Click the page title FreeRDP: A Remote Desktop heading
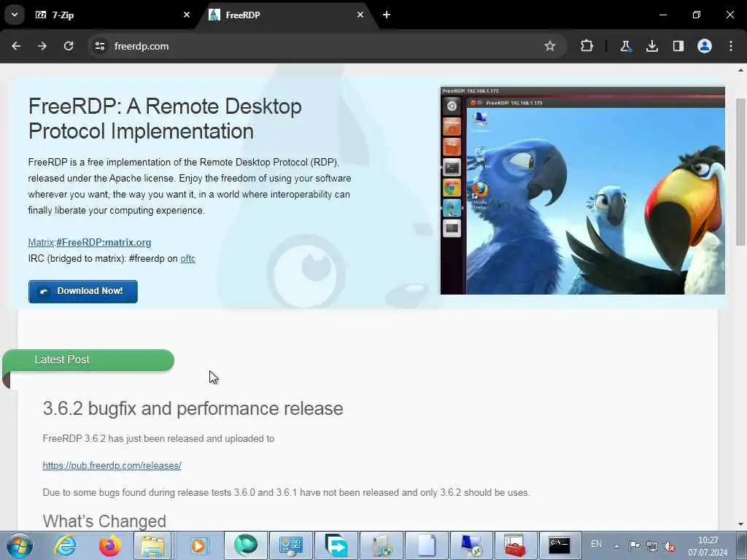Screen dimensions: 747x560 coord(165,119)
